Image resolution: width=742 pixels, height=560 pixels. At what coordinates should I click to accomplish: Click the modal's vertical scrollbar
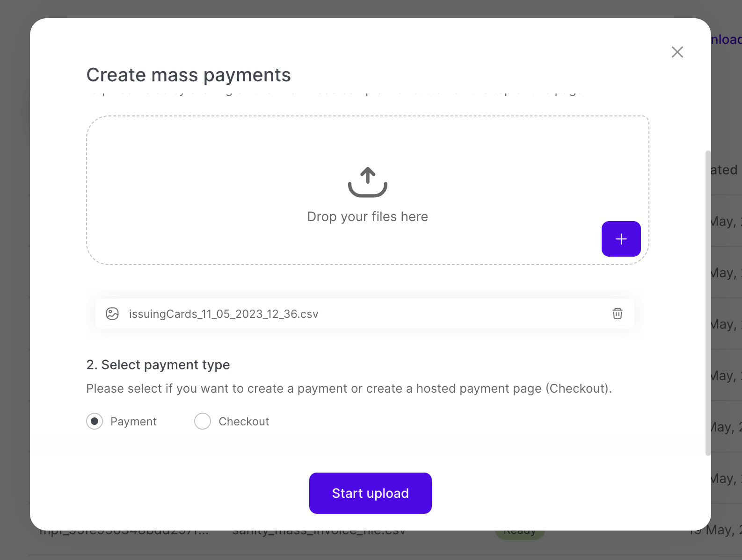click(x=708, y=303)
